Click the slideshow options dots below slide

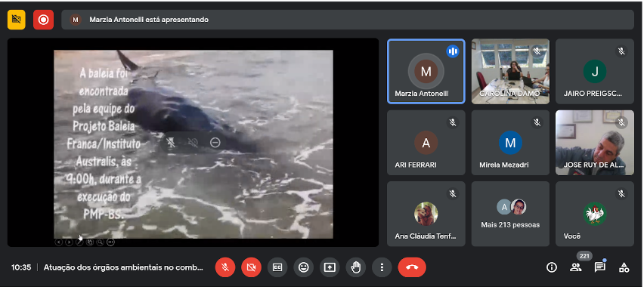pos(110,242)
